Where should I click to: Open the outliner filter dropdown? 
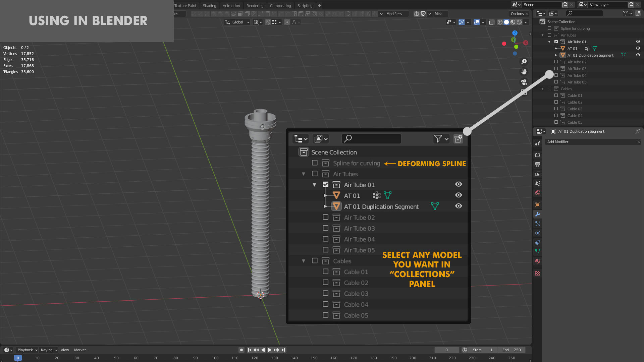[627, 13]
